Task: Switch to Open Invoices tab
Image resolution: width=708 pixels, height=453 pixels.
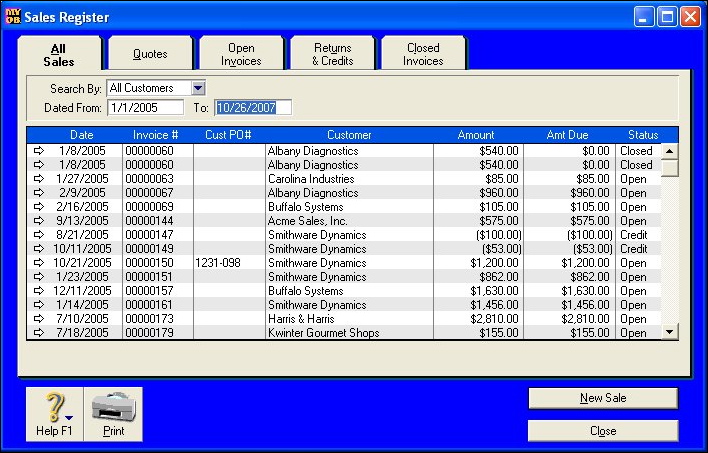Action: click(241, 54)
